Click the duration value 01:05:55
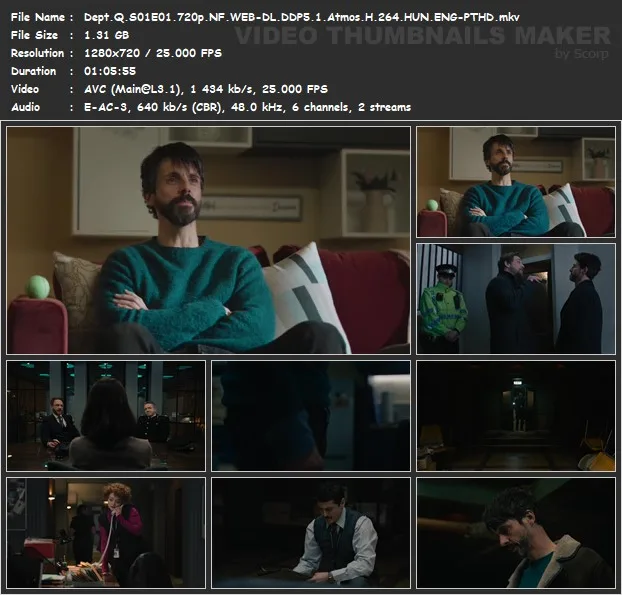This screenshot has width=622, height=595. tap(110, 71)
